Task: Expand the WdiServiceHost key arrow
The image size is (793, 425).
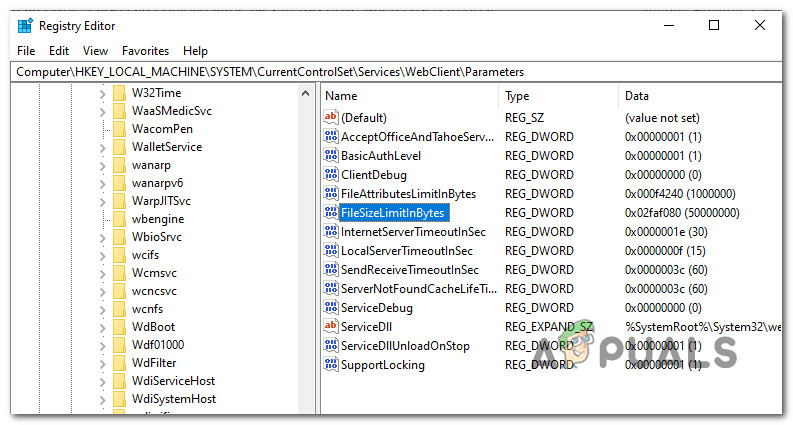Action: coord(102,381)
